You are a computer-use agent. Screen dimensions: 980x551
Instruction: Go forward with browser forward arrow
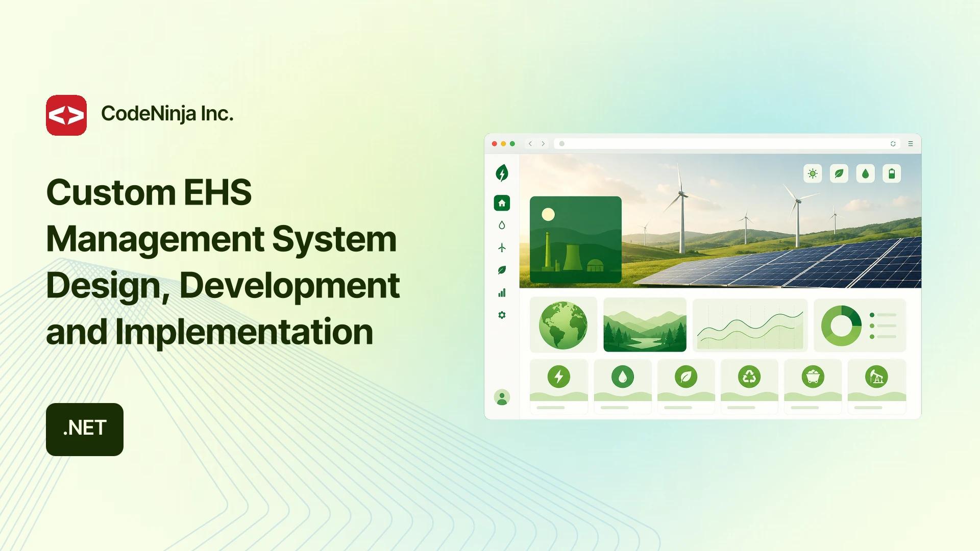click(x=543, y=144)
